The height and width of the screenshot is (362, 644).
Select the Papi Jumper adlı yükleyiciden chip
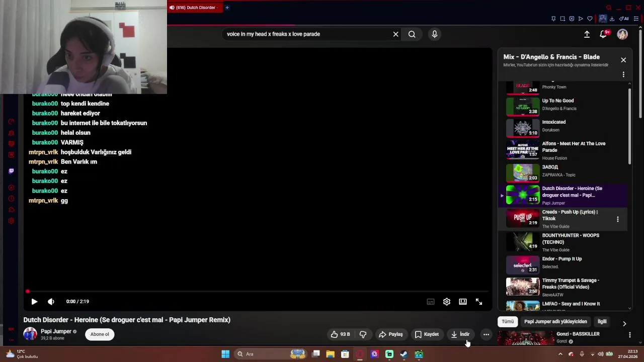pos(555,322)
